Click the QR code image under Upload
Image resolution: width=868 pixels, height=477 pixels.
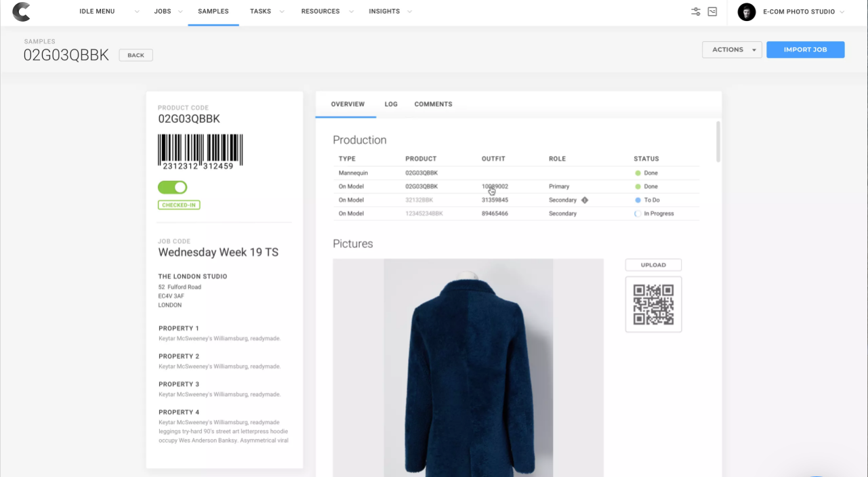(653, 304)
